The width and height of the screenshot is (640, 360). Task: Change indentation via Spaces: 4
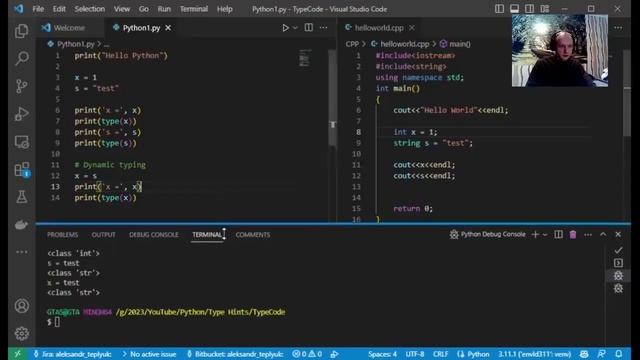pyautogui.click(x=382, y=354)
